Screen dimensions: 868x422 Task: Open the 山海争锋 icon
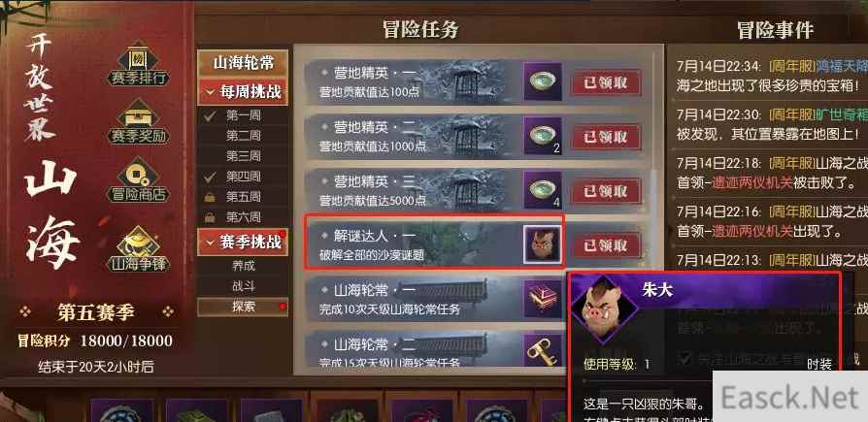pos(139,249)
